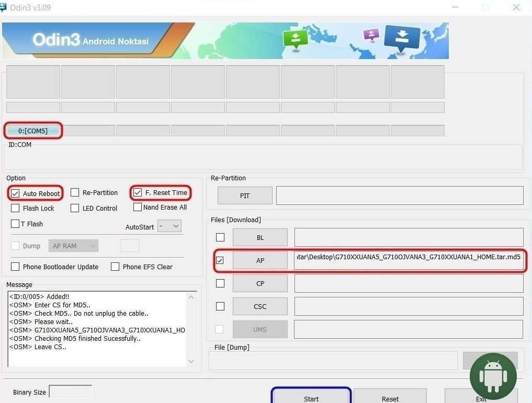This screenshot has height=403, width=532.
Task: Click the CP file path field
Action: [409, 283]
